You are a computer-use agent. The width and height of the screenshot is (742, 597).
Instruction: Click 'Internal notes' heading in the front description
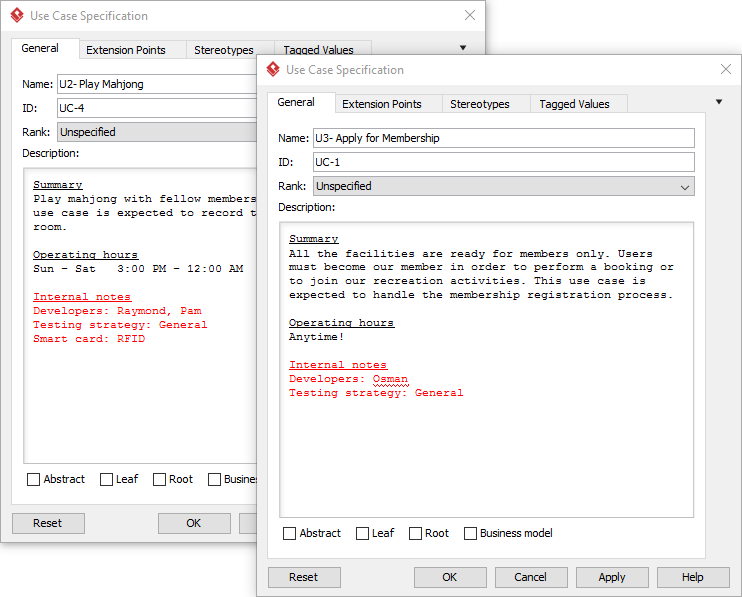tap(338, 365)
